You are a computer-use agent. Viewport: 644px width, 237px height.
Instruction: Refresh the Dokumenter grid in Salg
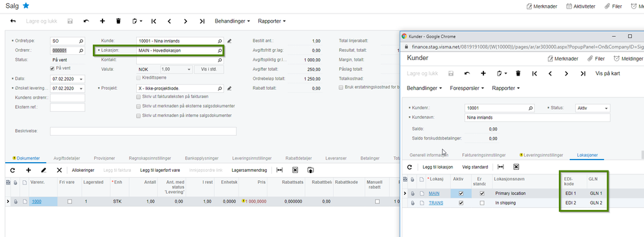point(12,170)
